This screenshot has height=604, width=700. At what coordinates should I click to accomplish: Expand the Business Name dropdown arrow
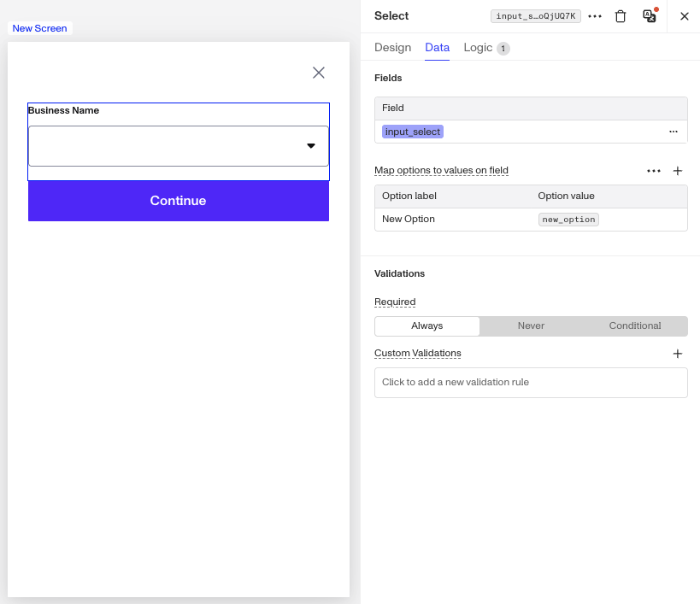[x=311, y=146]
